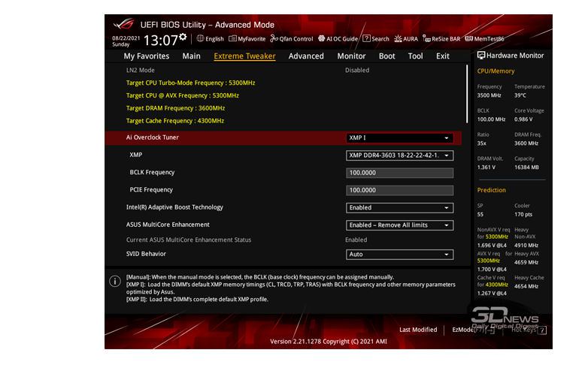The width and height of the screenshot is (588, 371).
Task: Expand Intel Adaptive Boost Technology dropdown
Action: [399, 208]
